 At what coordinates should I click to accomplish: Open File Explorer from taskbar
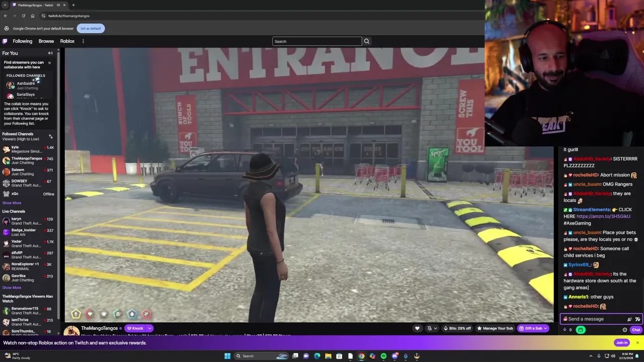(328, 356)
